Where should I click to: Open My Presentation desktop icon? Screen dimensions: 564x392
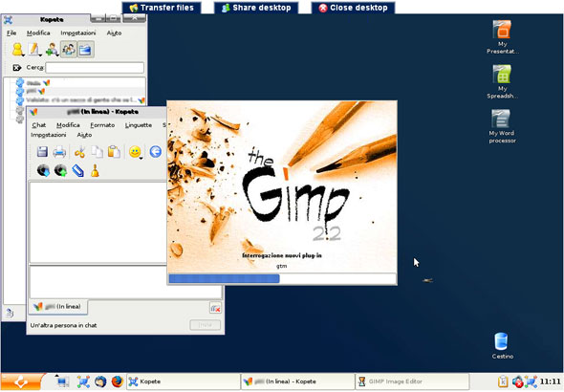coord(502,37)
